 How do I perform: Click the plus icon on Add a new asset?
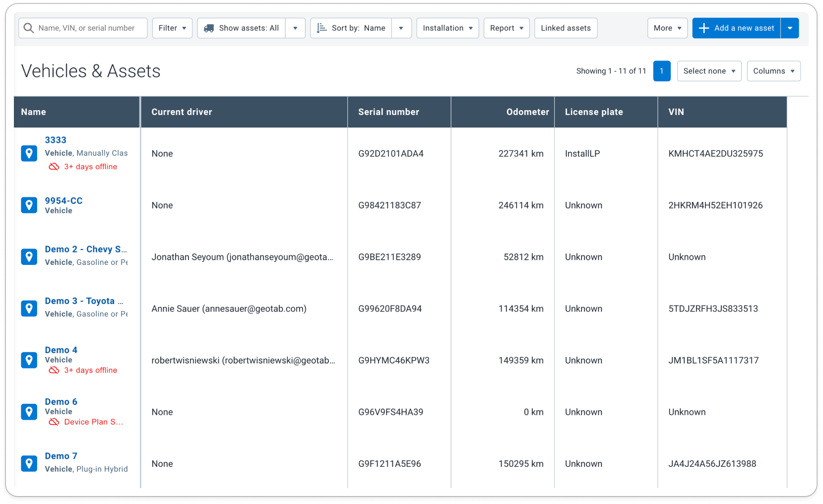pos(703,28)
